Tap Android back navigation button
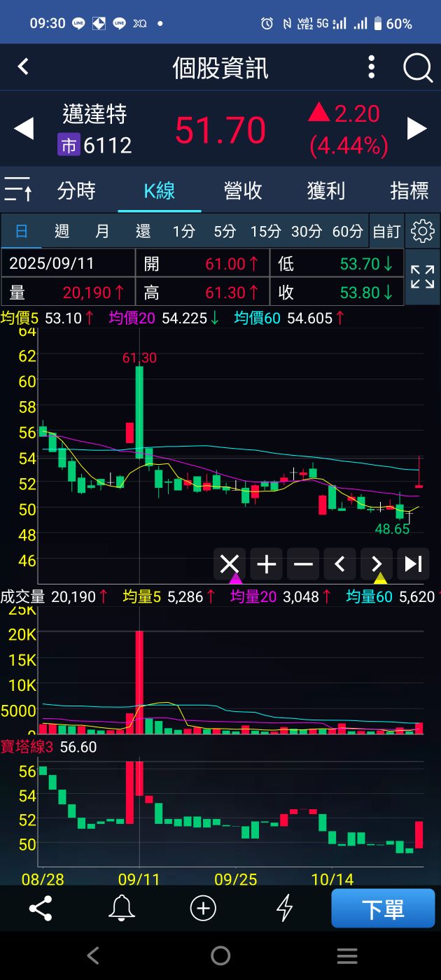441x980 pixels. (93, 955)
